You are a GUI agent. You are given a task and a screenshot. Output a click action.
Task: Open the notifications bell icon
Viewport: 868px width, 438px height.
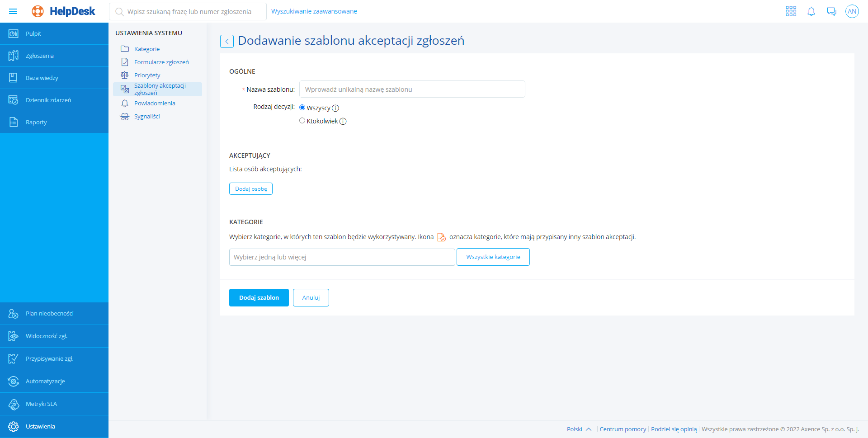(x=811, y=11)
